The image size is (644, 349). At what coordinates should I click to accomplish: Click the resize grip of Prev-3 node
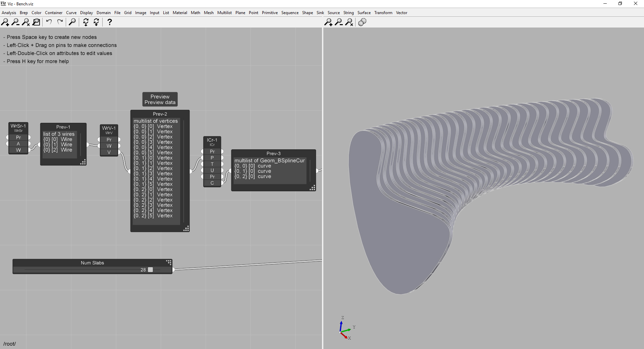pyautogui.click(x=312, y=188)
